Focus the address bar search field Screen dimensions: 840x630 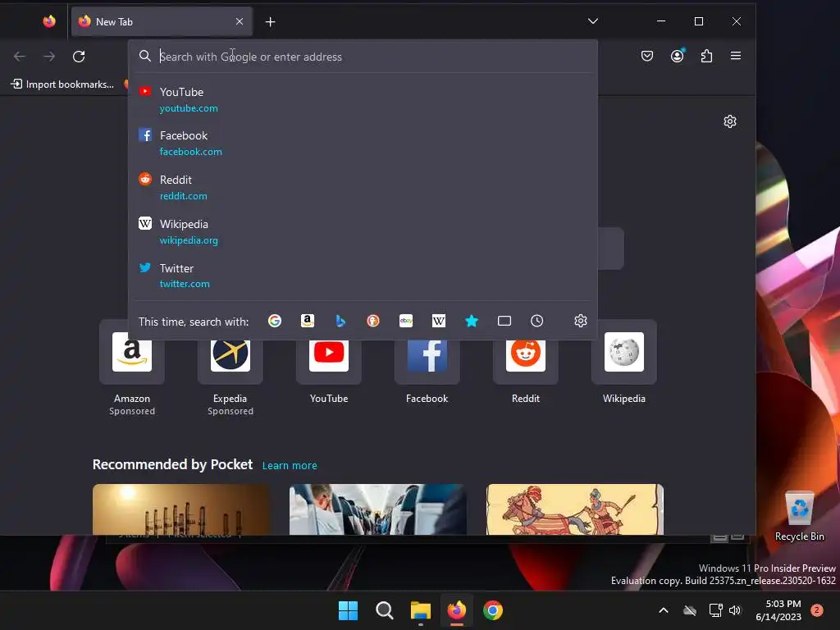(363, 57)
